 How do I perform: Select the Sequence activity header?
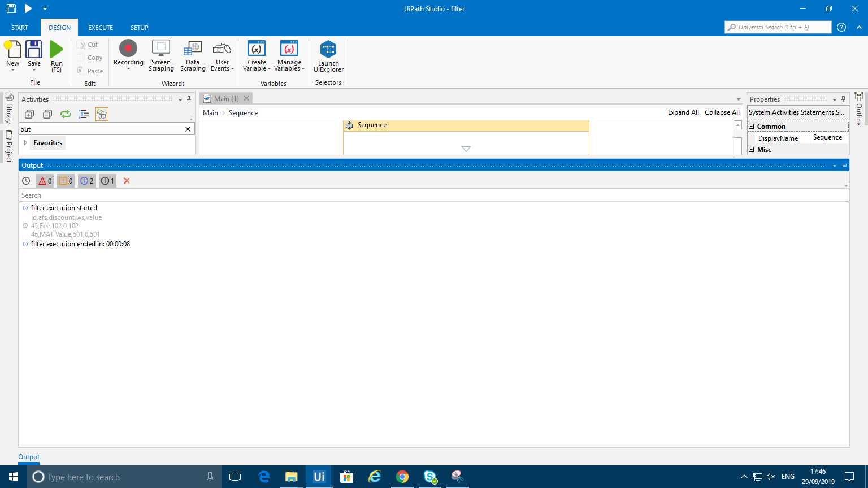point(466,125)
